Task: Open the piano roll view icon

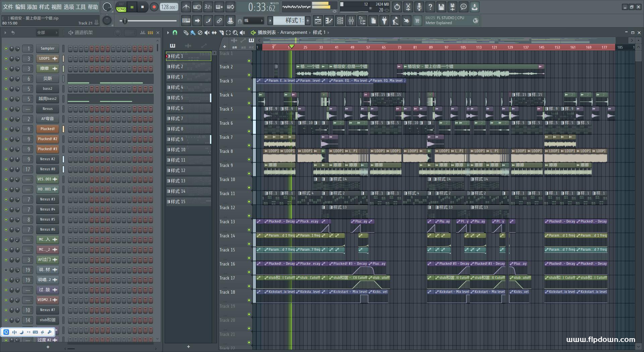Action: coord(329,21)
